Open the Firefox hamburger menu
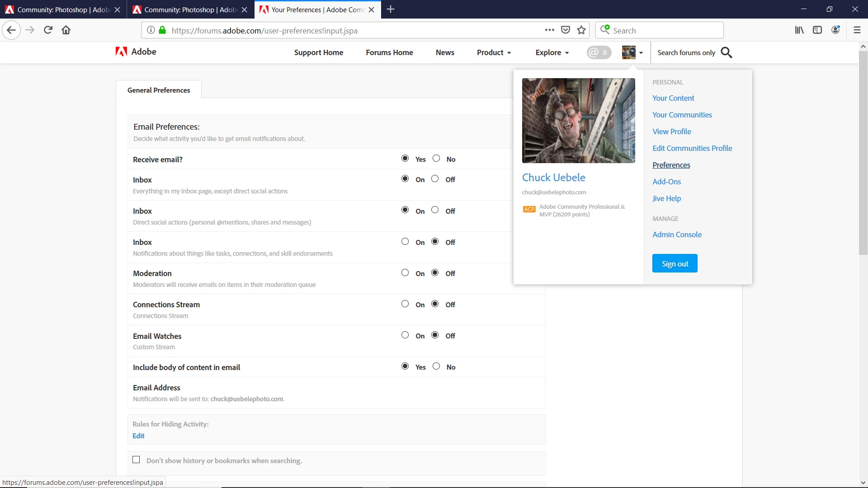 [x=857, y=30]
